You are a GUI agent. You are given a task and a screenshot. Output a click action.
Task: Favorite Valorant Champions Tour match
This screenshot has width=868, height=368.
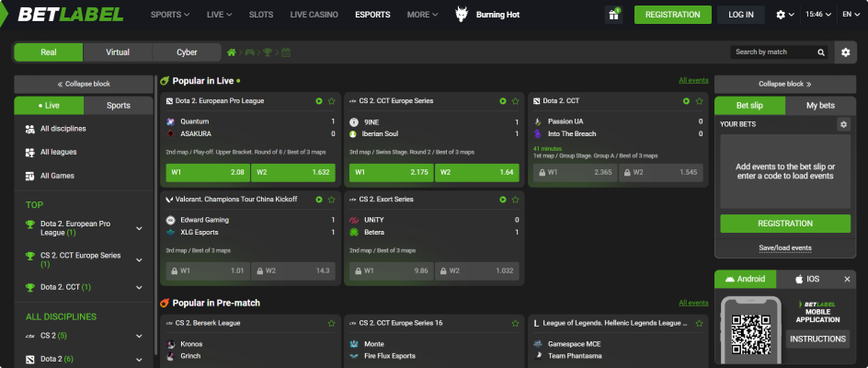pos(332,200)
